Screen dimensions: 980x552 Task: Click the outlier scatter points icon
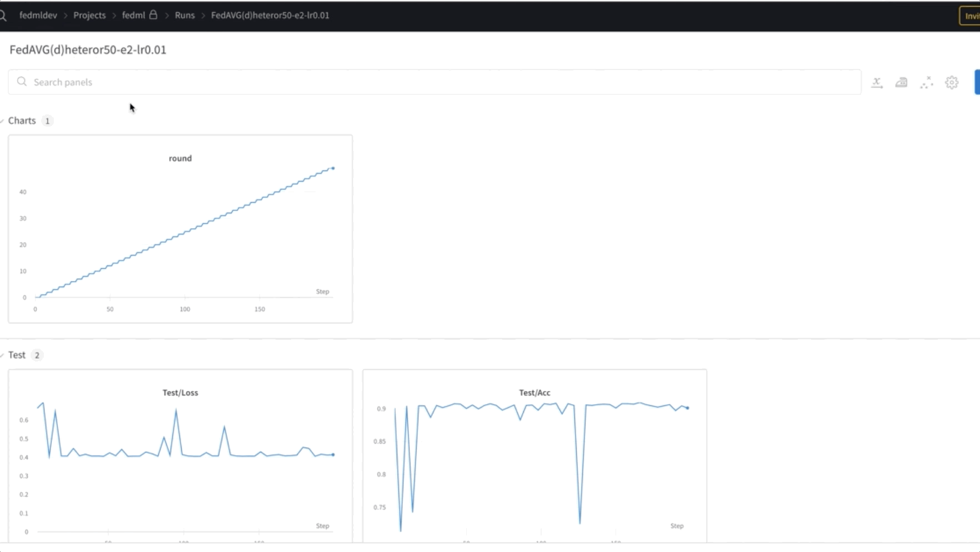(x=926, y=83)
